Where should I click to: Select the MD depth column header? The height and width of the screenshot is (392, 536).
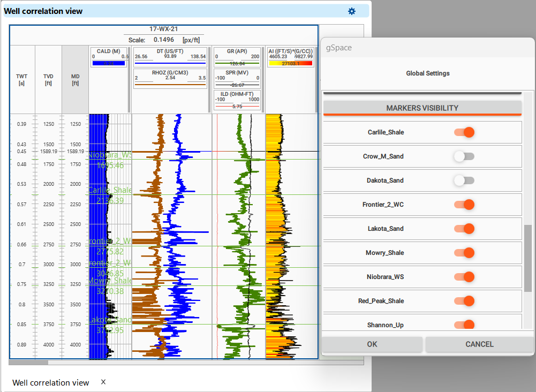coord(75,80)
